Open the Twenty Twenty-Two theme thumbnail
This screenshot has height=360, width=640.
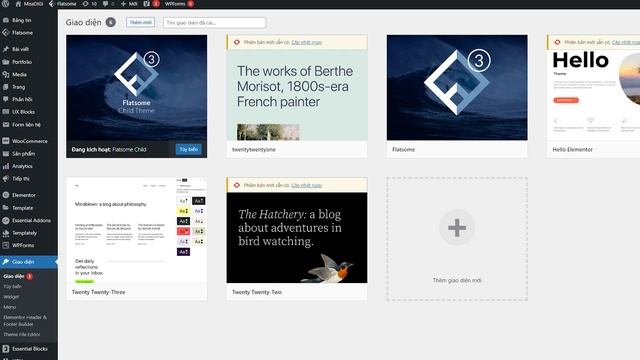pyautogui.click(x=297, y=238)
